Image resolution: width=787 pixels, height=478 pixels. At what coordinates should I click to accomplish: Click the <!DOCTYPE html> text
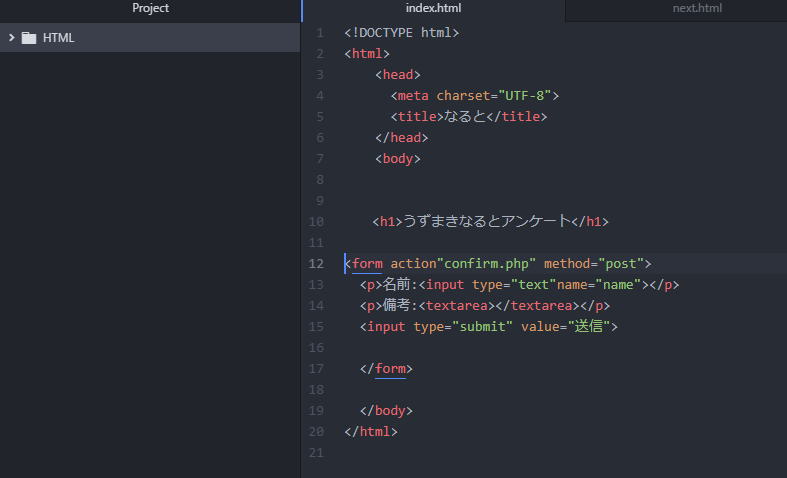[x=402, y=33]
